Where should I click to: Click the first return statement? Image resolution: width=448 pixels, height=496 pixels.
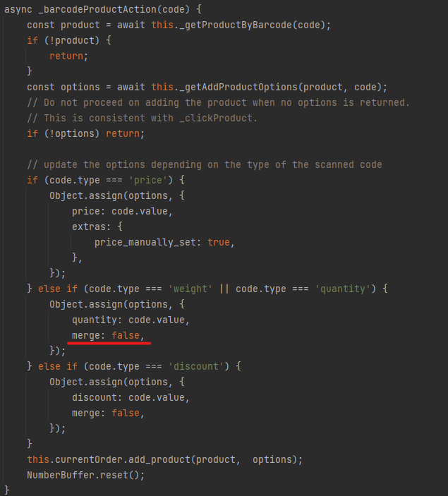coord(66,56)
